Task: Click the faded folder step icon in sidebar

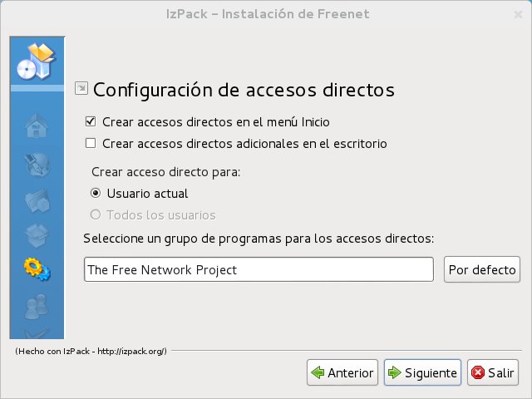Action: 37,199
